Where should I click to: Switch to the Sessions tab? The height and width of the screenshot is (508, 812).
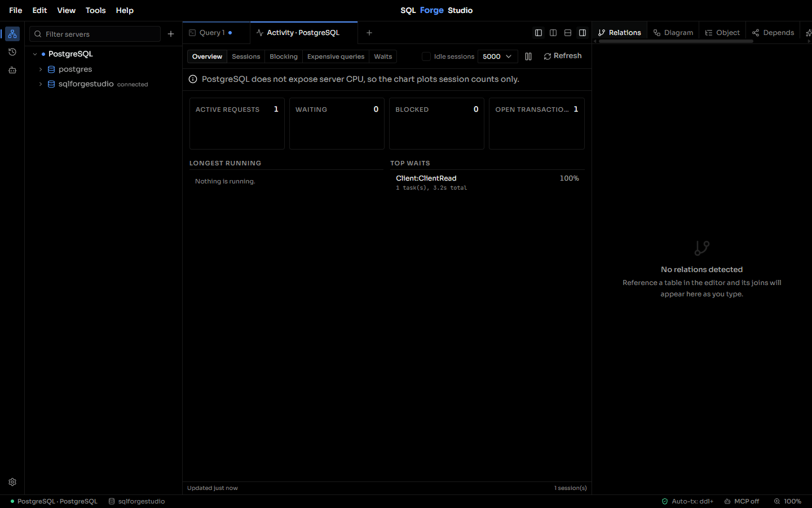pyautogui.click(x=246, y=56)
